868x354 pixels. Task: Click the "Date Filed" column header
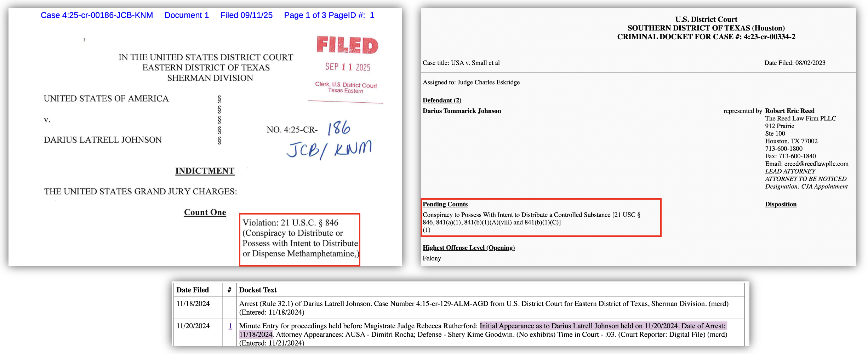click(x=193, y=290)
